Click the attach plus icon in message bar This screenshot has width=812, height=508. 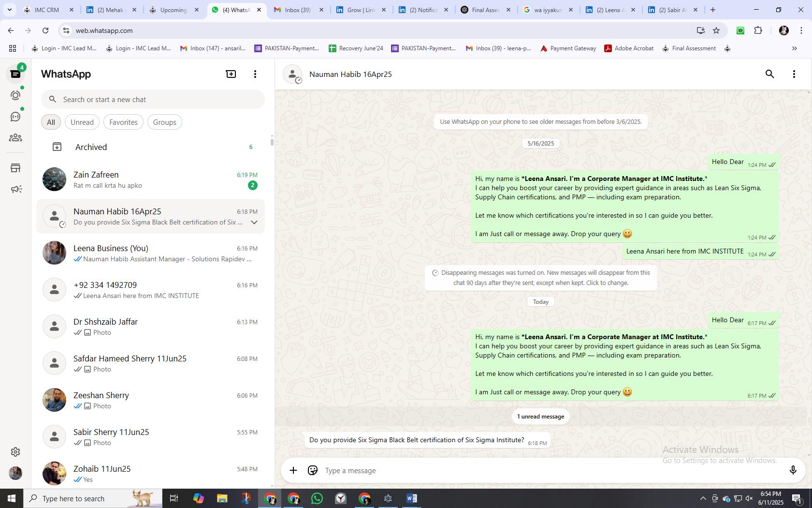[x=293, y=470]
